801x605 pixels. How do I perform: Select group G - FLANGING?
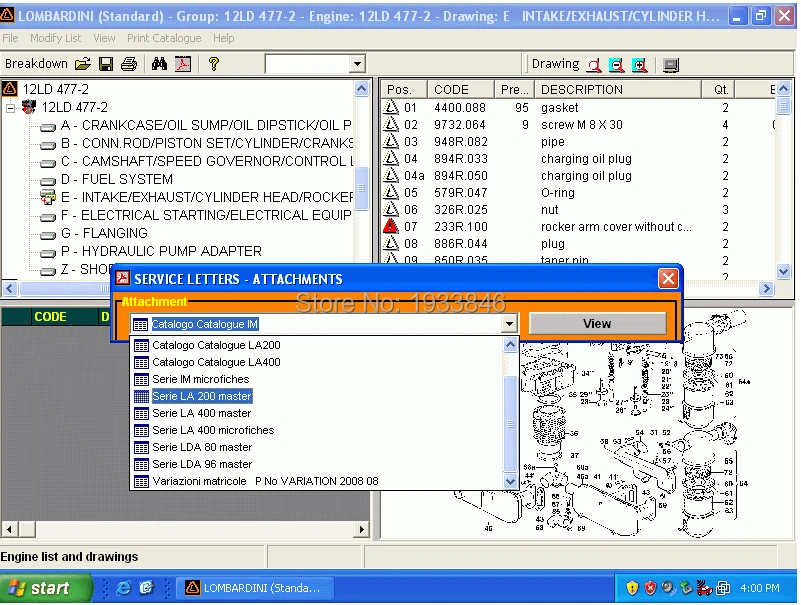[104, 233]
